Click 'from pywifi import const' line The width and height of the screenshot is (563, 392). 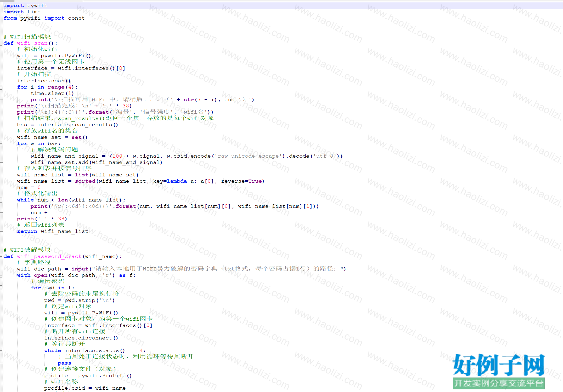pyautogui.click(x=44, y=18)
